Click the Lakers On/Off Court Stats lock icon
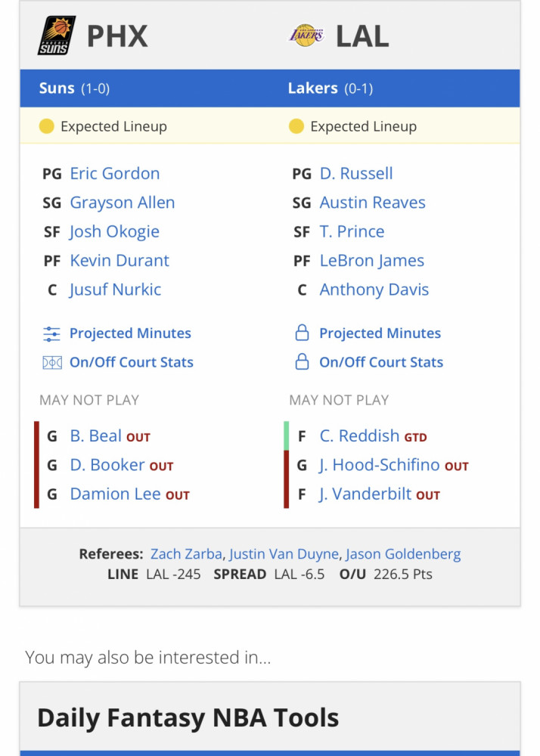This screenshot has height=756, width=540. (302, 361)
